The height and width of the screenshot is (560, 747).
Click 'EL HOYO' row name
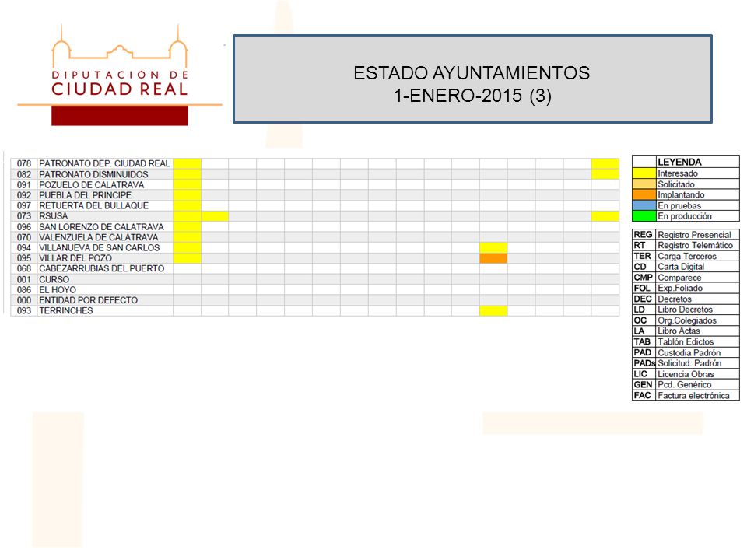pos(58,290)
